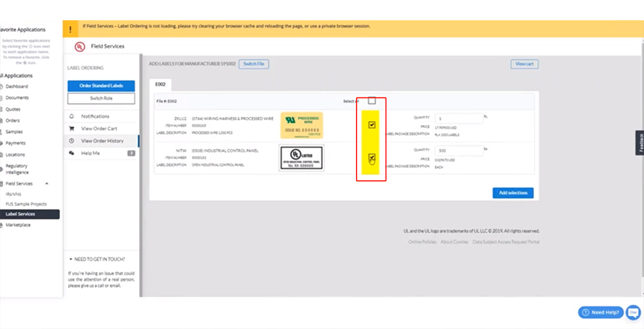This screenshot has height=329, width=644.
Task: Collapse the Field Services sidebar section
Action: 46,184
